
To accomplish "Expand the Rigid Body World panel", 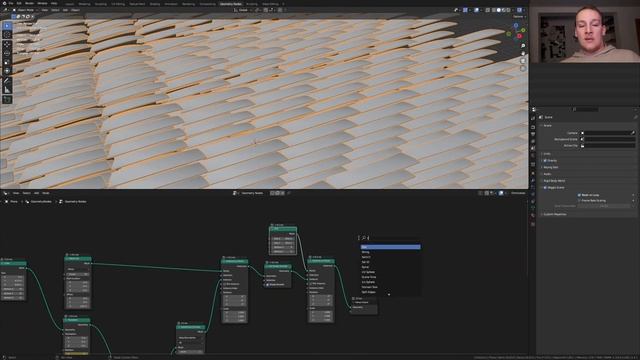I will pos(554,180).
